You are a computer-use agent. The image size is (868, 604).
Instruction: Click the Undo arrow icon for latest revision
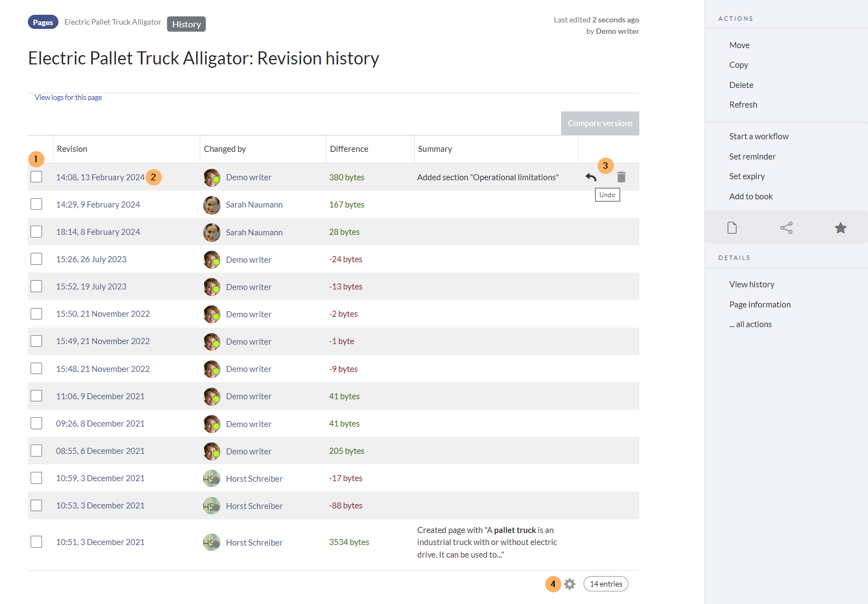[x=591, y=177]
